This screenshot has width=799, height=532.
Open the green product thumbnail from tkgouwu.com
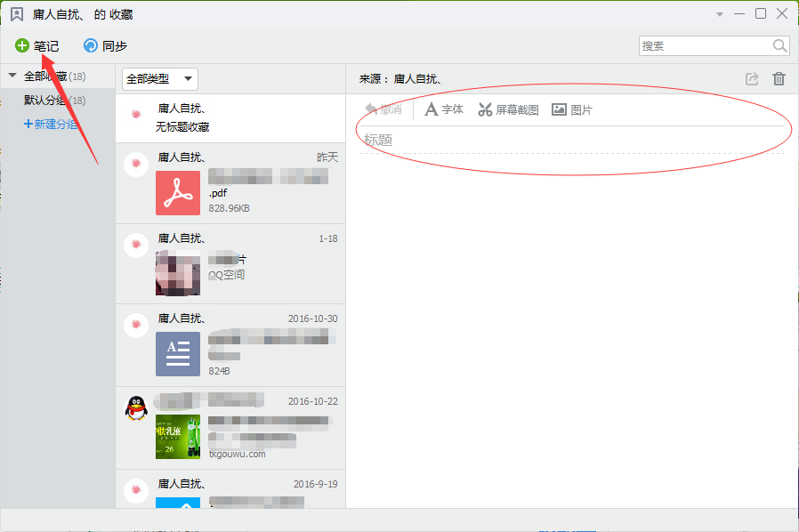[178, 437]
